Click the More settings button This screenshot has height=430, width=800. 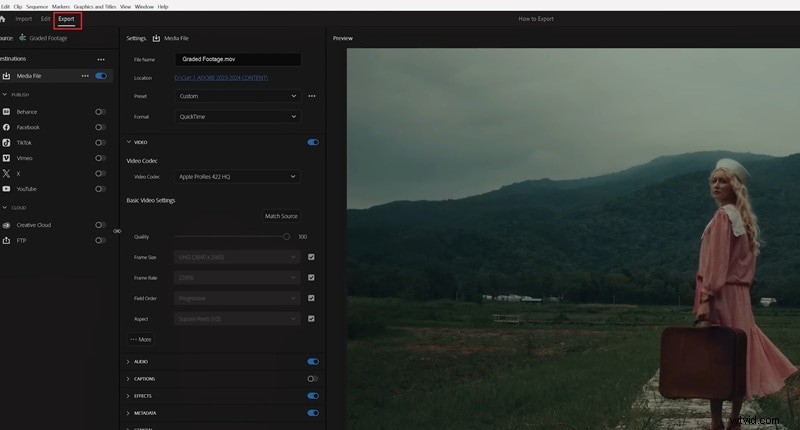(x=141, y=339)
